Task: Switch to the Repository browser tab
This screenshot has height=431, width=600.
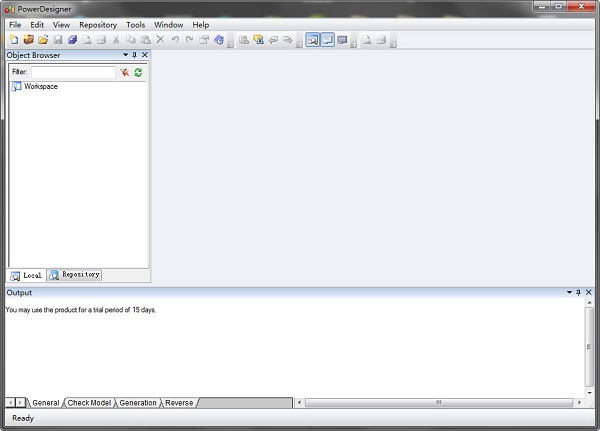Action: [74, 275]
